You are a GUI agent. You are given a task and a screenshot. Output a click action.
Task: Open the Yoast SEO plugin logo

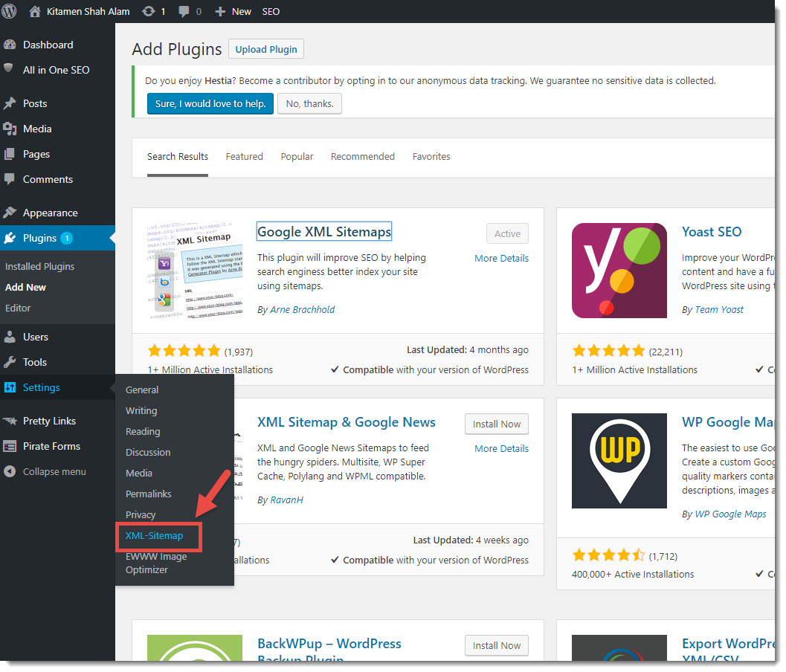619,271
